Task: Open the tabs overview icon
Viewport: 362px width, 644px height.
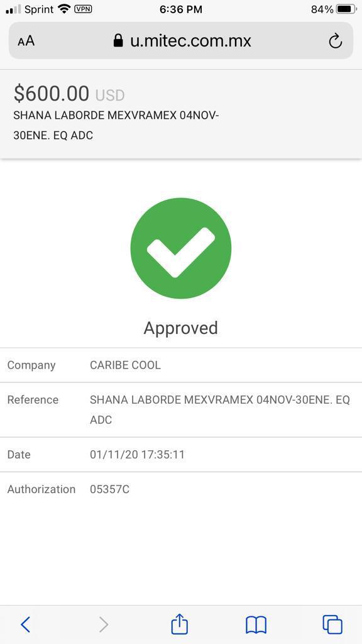Action: coord(332,625)
